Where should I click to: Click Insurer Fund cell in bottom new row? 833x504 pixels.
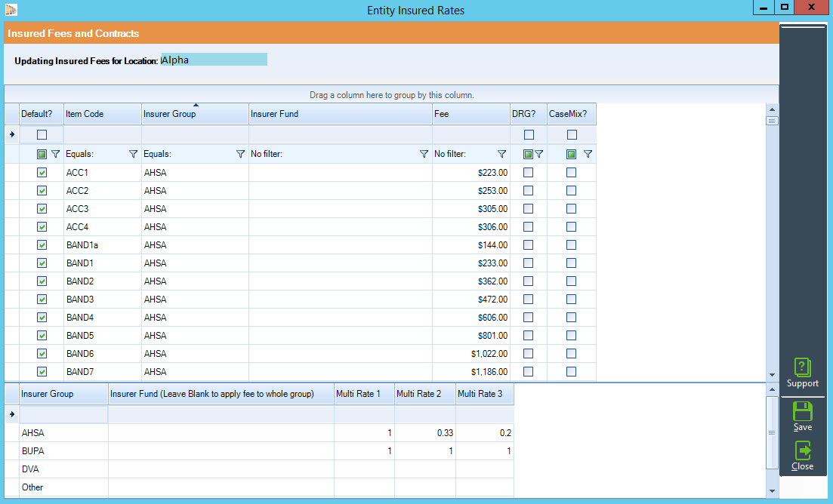221,413
